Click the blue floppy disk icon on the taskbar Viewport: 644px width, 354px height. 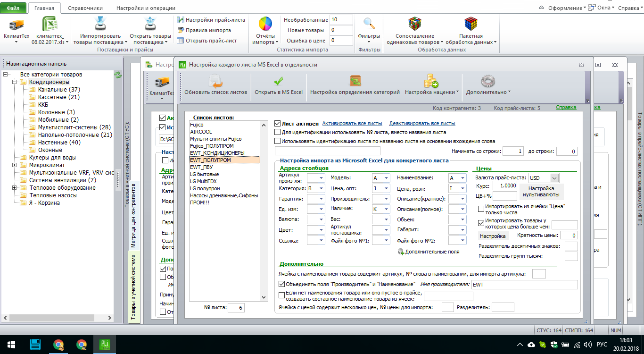[x=34, y=344]
